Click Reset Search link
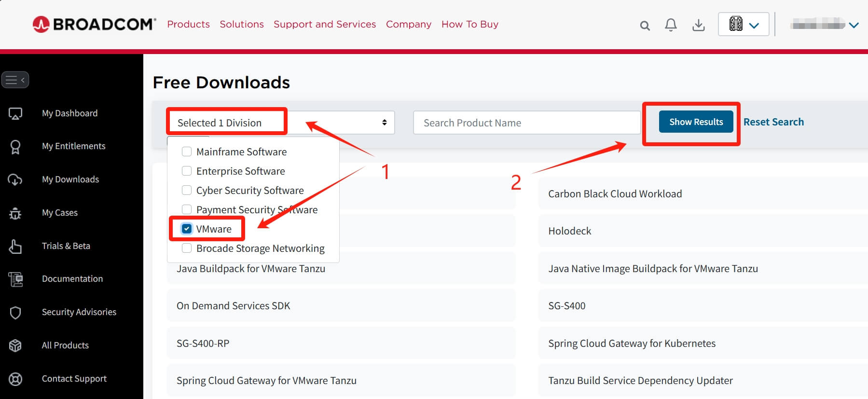This screenshot has width=868, height=399. click(x=773, y=122)
